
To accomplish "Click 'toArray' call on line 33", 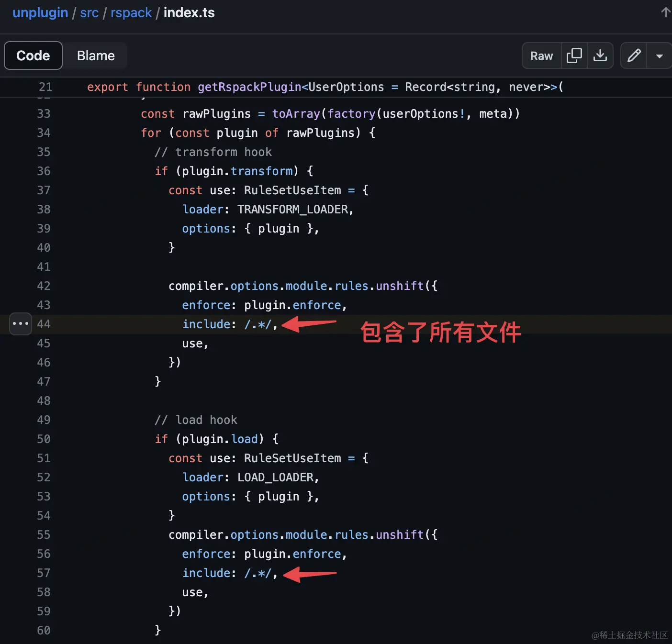I will [x=296, y=114].
